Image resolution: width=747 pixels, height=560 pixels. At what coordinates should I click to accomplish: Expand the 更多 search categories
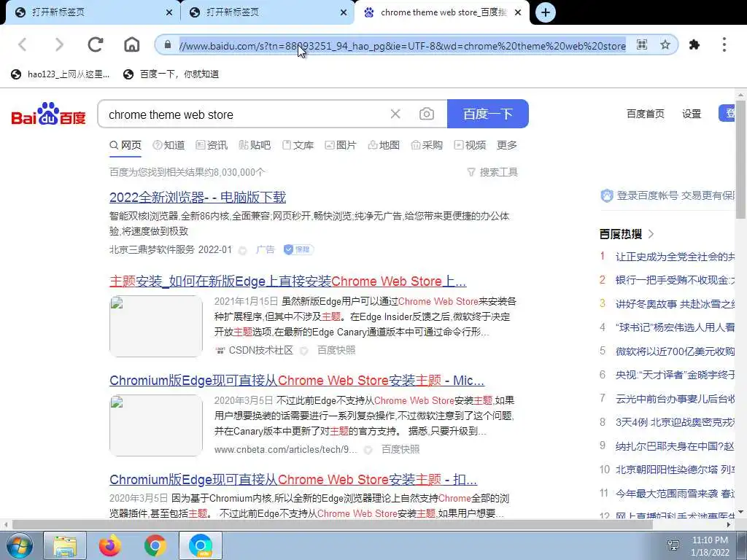[507, 145]
